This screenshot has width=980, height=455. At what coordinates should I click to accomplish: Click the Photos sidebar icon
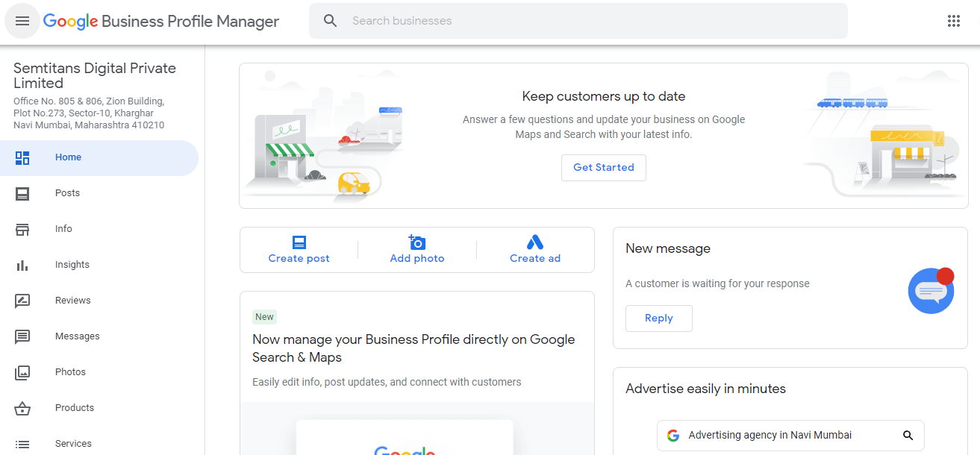(22, 372)
